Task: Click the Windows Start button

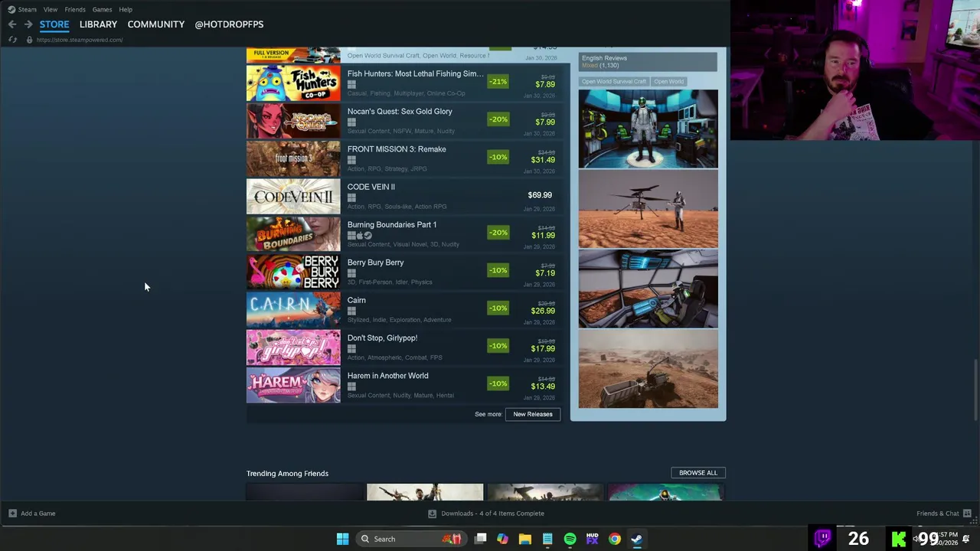Action: [x=342, y=539]
